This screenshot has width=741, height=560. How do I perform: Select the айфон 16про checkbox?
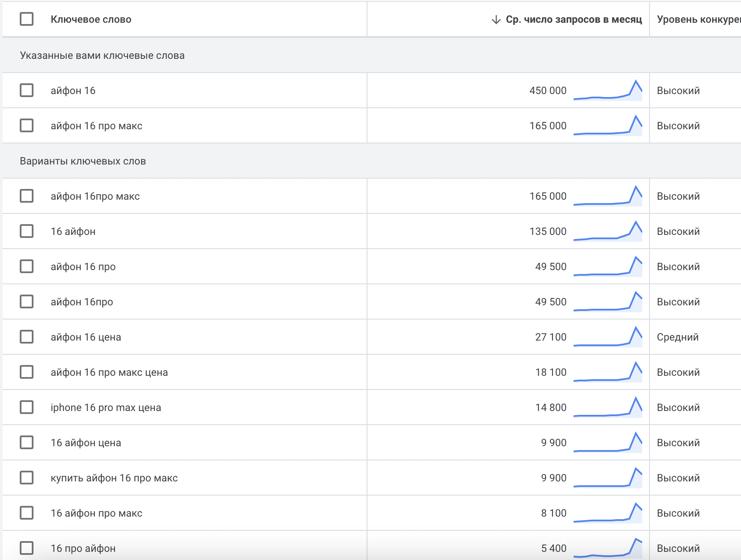[x=27, y=301]
